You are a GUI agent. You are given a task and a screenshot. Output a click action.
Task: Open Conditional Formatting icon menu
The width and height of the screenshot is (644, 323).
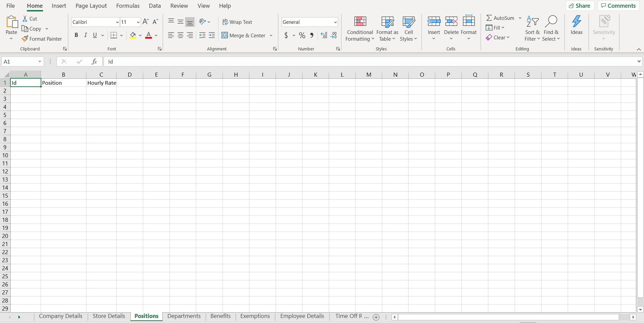coord(360,22)
